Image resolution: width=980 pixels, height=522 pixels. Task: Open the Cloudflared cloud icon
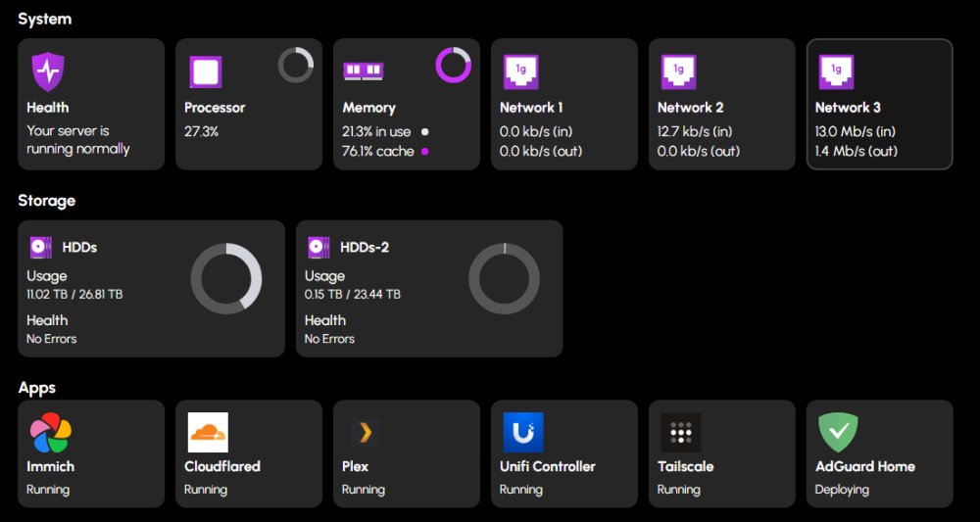tap(208, 432)
